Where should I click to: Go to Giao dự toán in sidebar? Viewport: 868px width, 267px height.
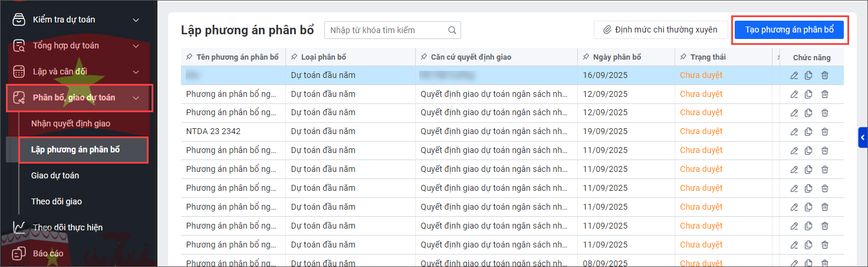point(55,175)
